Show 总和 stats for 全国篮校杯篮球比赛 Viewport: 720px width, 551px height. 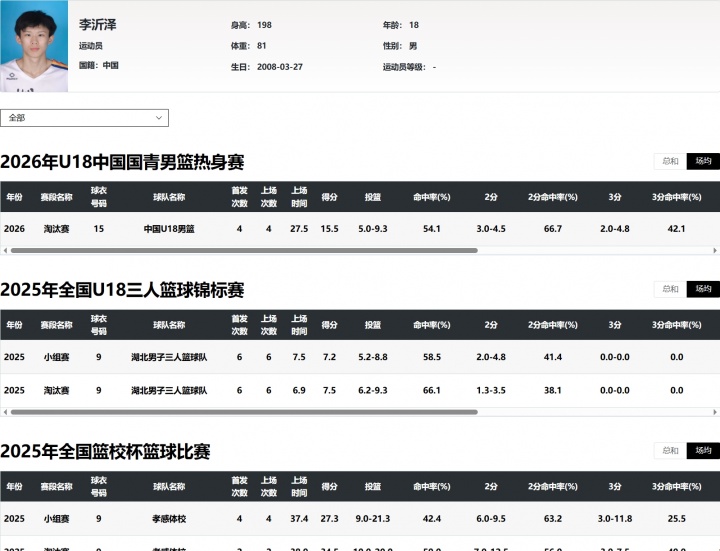point(669,451)
